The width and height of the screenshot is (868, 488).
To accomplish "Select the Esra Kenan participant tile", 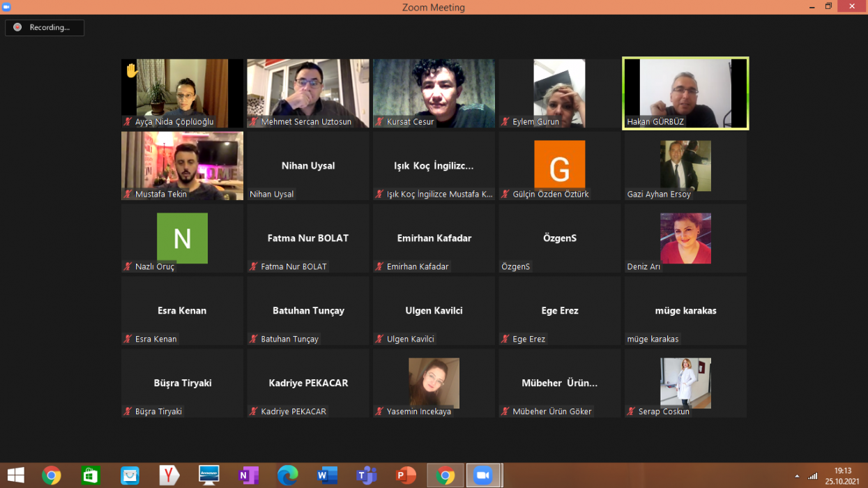I will 182,311.
